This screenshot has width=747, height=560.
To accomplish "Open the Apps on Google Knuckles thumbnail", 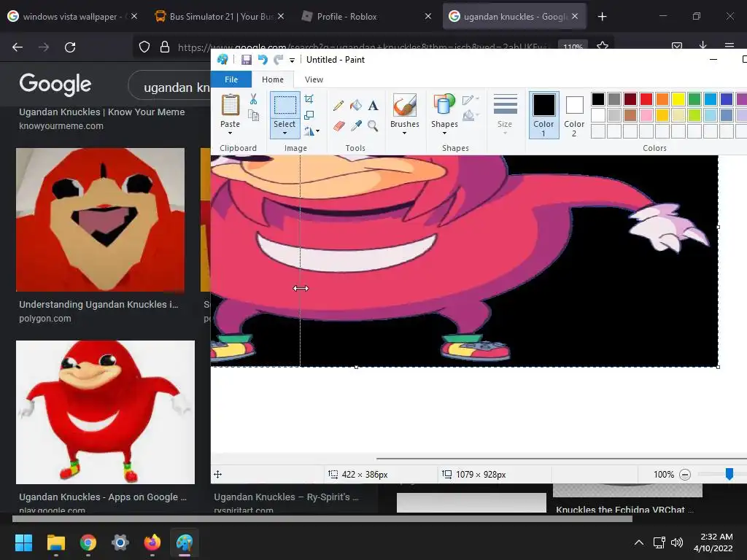I will (105, 412).
